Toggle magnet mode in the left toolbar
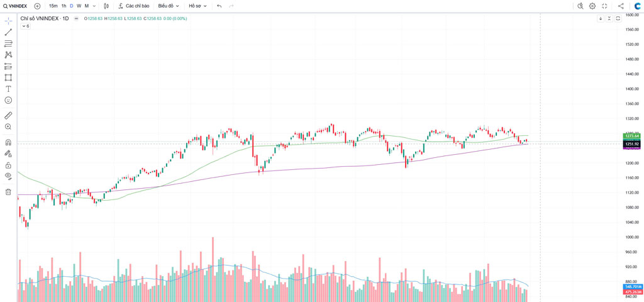 coord(8,142)
